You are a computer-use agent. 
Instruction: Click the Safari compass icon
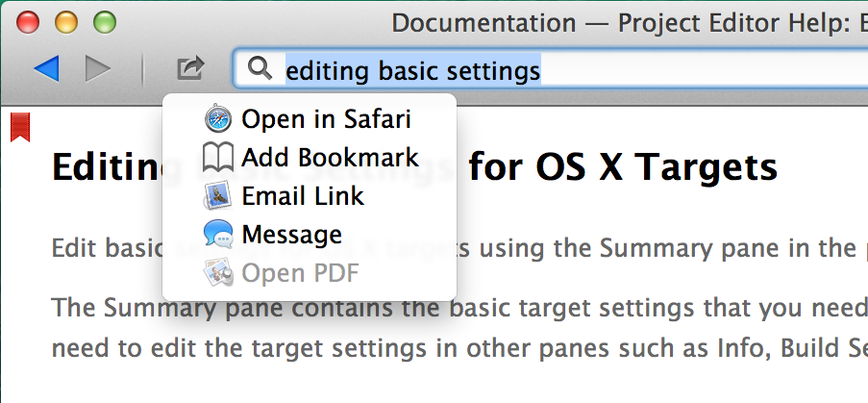click(x=218, y=119)
